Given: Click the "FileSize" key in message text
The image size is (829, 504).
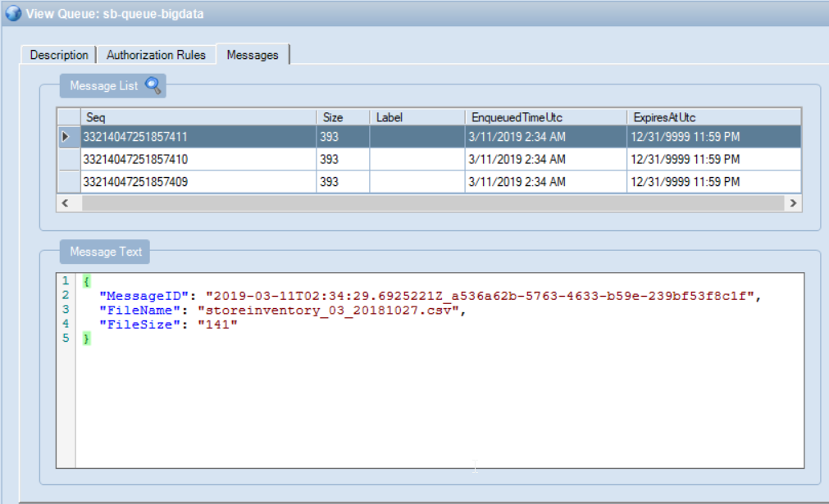Looking at the screenshot, I should click(x=140, y=325).
